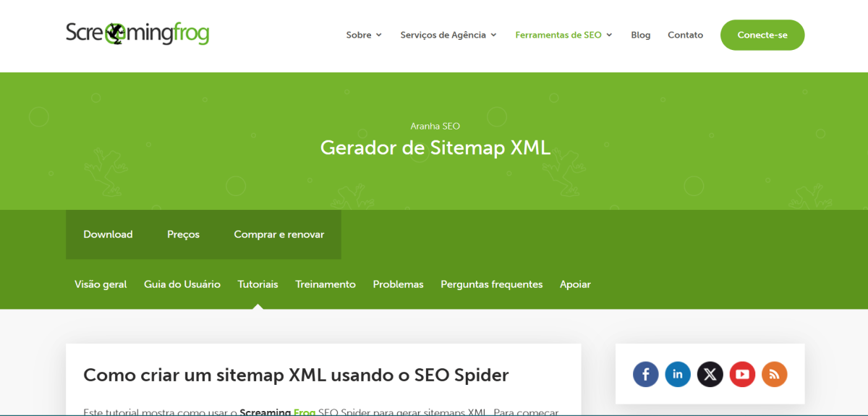
Task: Open the LinkedIn social icon
Action: [678, 374]
